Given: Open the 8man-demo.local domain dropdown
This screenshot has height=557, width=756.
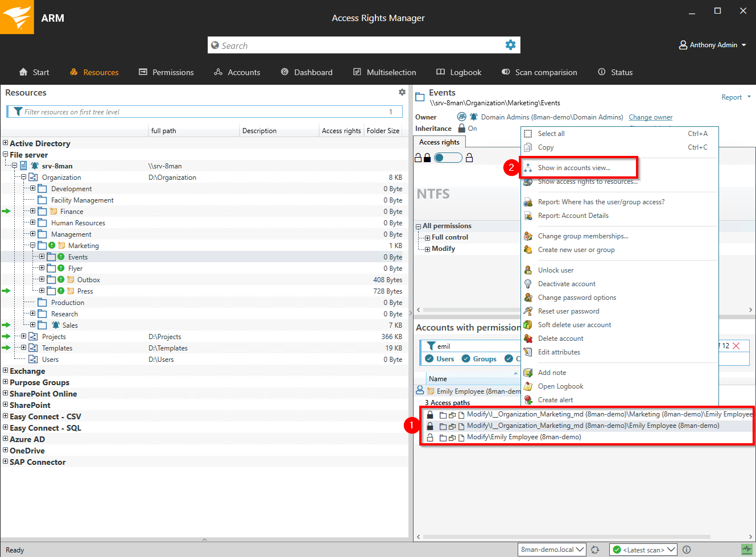Looking at the screenshot, I should tap(552, 550).
